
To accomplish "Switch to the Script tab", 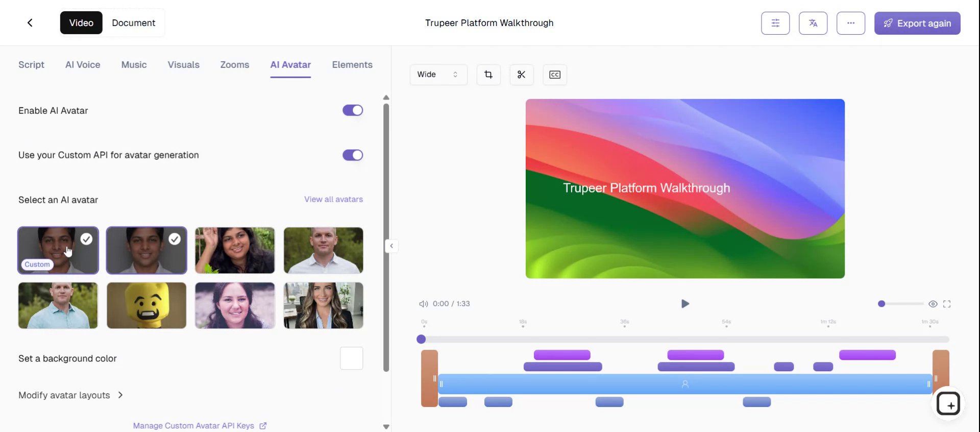I will [31, 65].
